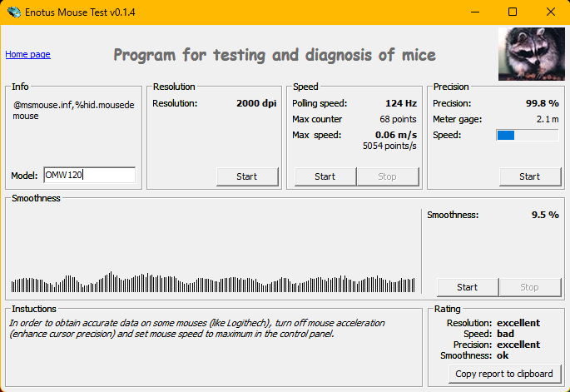Screen dimensions: 570x392
Task: Click the 99.8 % precision value
Action: pos(543,103)
